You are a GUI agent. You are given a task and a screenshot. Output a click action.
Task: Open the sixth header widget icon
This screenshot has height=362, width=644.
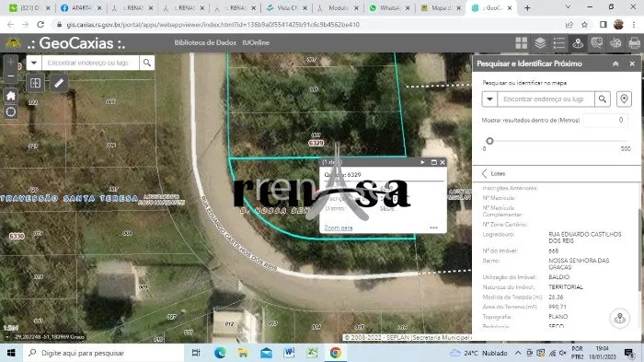pyautogui.click(x=615, y=42)
